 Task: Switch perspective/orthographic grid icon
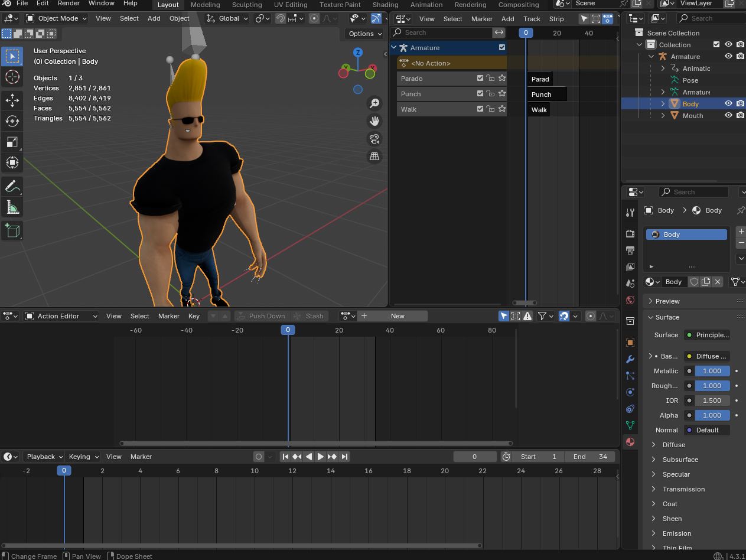click(374, 157)
